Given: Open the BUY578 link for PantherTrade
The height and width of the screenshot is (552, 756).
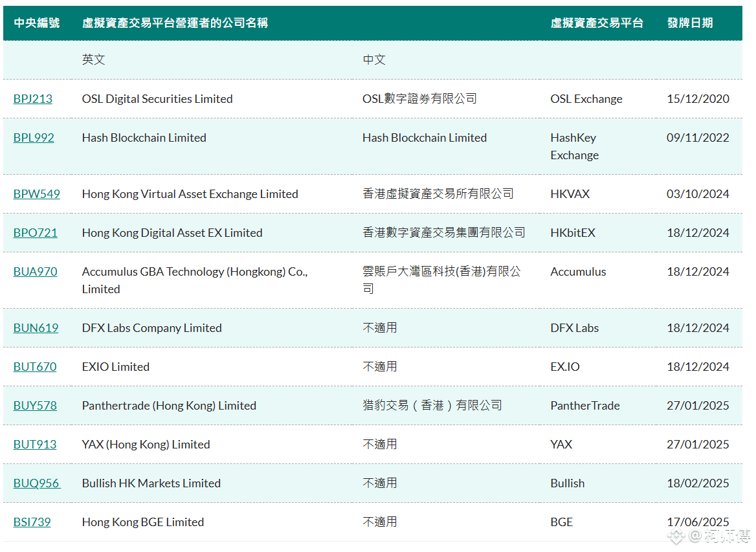Looking at the screenshot, I should tap(35, 405).
